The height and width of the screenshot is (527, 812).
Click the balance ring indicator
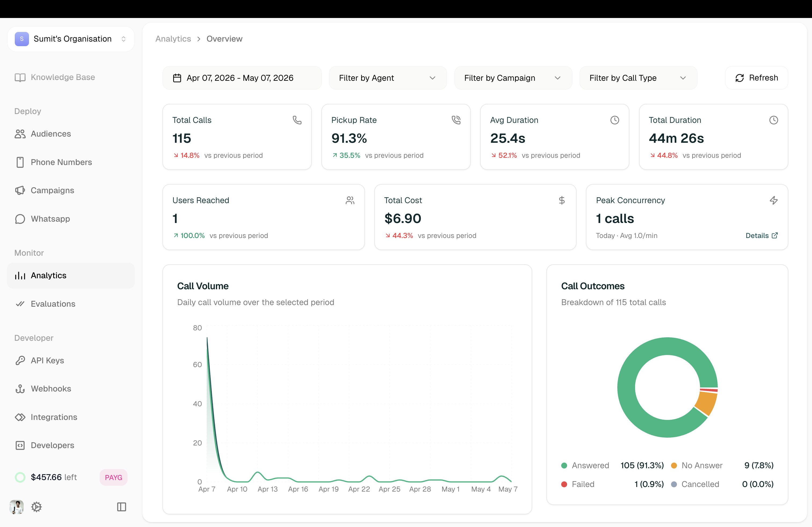pos(20,477)
